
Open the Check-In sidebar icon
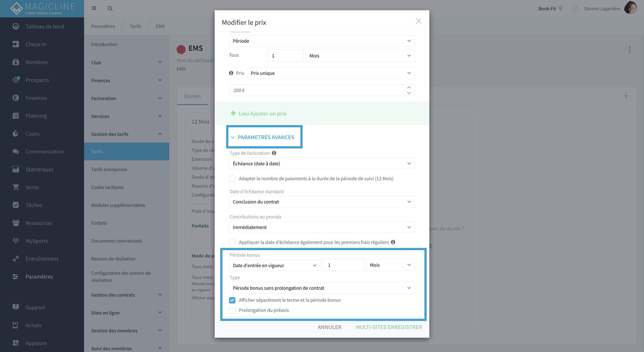(15, 44)
